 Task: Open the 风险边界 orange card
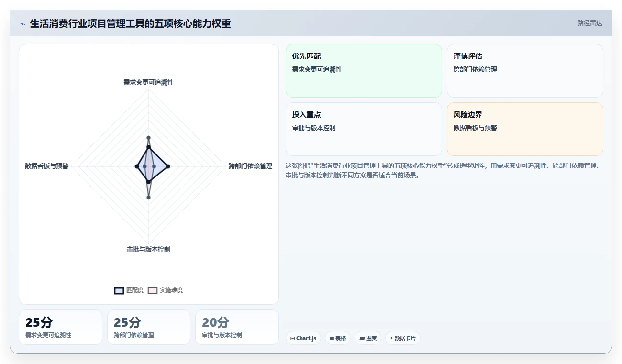pos(525,129)
